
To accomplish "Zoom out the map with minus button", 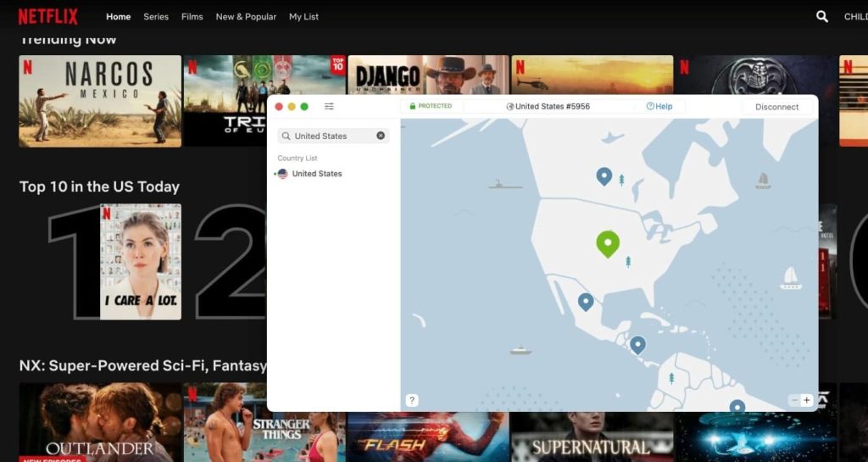I will coord(795,400).
